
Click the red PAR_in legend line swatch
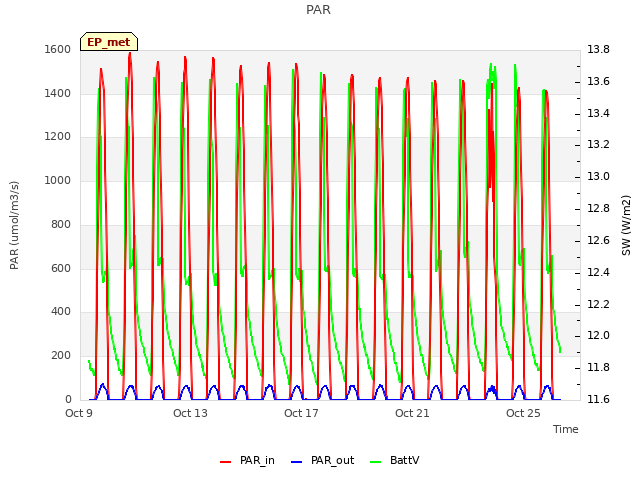[x=226, y=462]
